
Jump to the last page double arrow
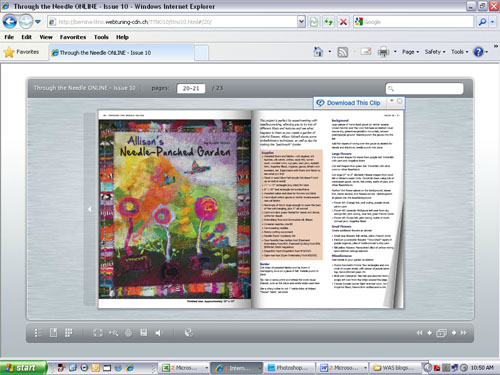pyautogui.click(x=463, y=333)
